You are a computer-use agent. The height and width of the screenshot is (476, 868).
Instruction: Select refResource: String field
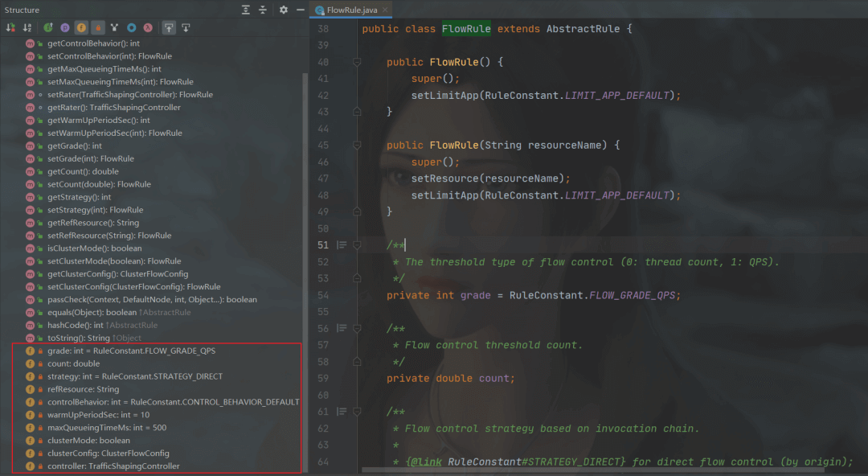tap(83, 389)
